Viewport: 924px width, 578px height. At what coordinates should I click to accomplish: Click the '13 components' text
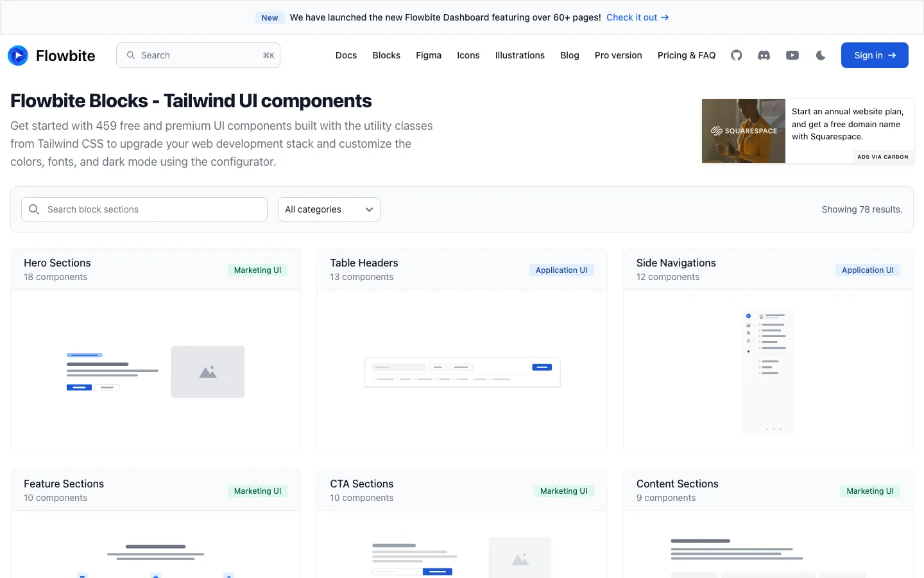[362, 277]
